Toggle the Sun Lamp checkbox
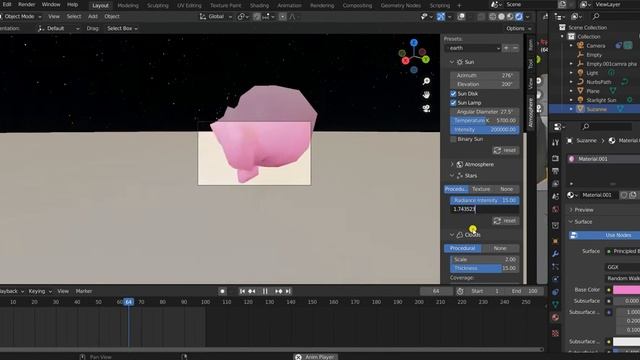640x360 pixels. tap(453, 102)
